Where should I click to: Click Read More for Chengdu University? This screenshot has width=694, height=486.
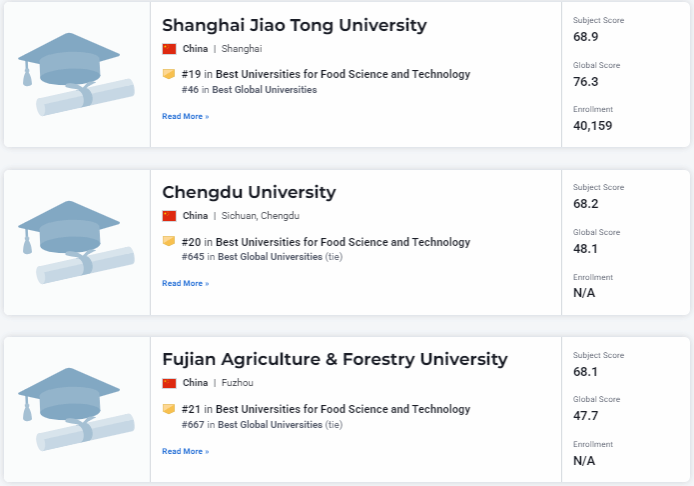pos(185,283)
